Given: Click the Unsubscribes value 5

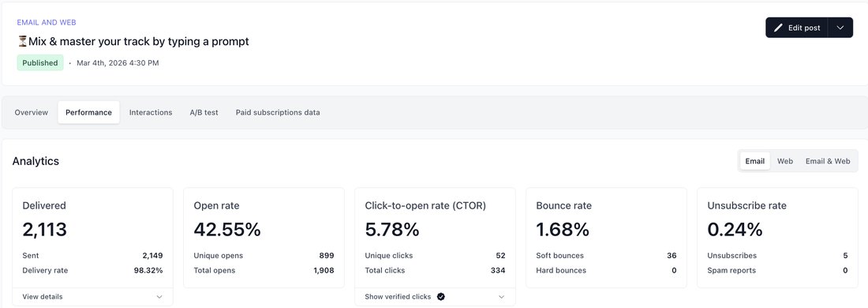Looking at the screenshot, I should tap(845, 256).
